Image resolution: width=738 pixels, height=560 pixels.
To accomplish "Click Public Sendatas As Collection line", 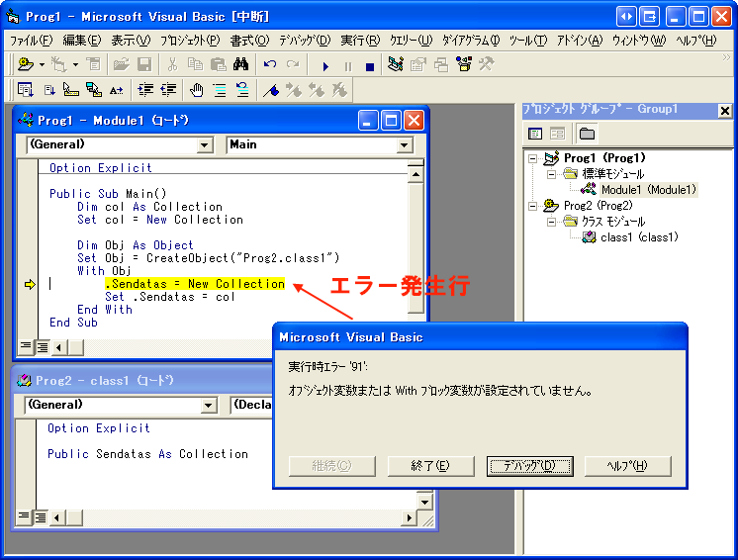I will coord(147,454).
